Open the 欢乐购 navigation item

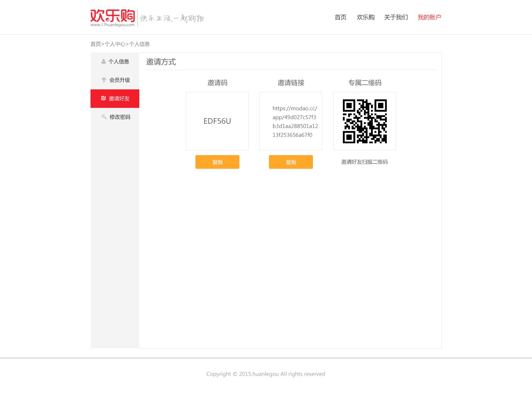coord(366,17)
